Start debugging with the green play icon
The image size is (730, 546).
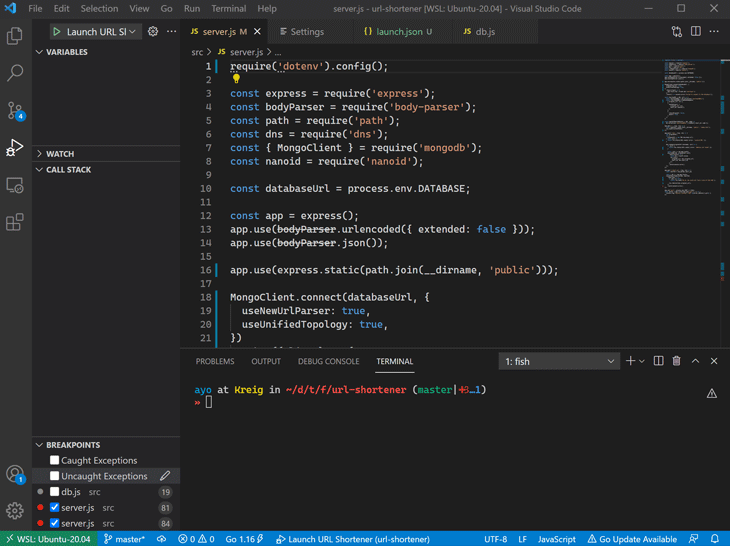pyautogui.click(x=57, y=32)
